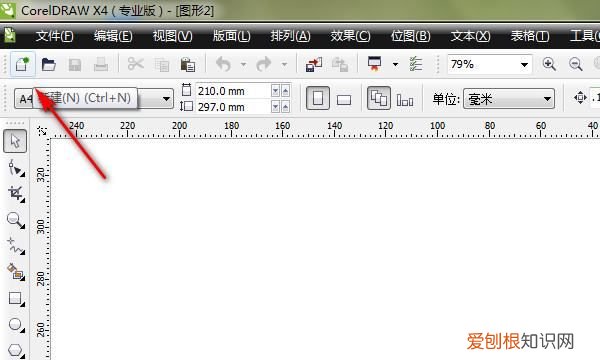600x360 pixels.
Task: Set page to Portrait orientation
Action: pyautogui.click(x=318, y=99)
